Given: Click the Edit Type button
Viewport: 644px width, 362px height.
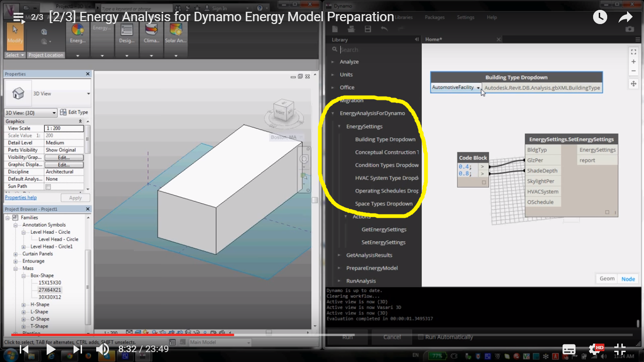Looking at the screenshot, I should point(74,113).
